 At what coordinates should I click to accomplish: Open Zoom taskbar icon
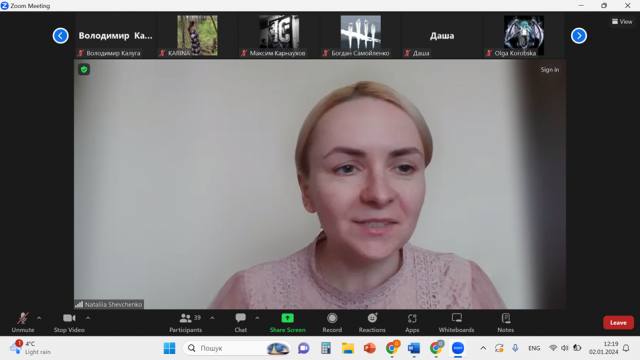point(458,348)
